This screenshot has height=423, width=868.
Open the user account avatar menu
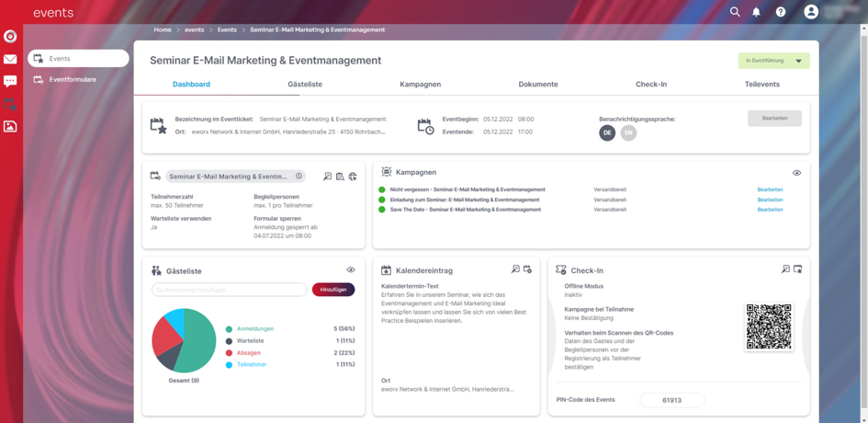click(811, 12)
